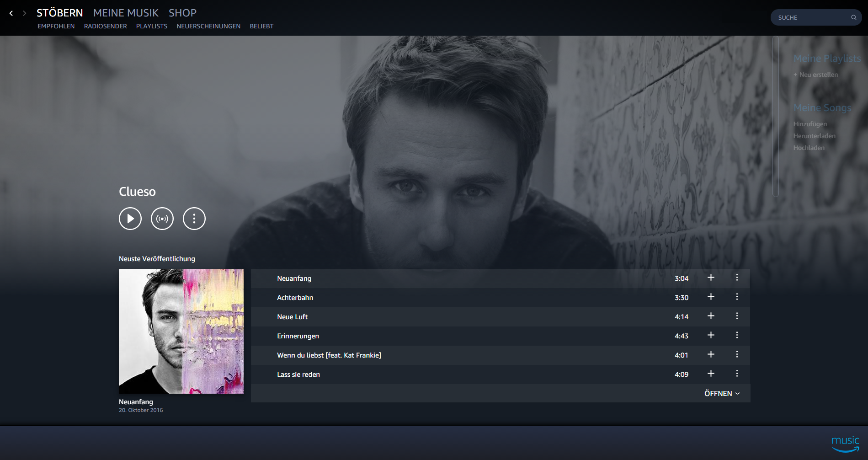Click Neu erstellen to create playlist
The image size is (868, 460).
coord(818,75)
